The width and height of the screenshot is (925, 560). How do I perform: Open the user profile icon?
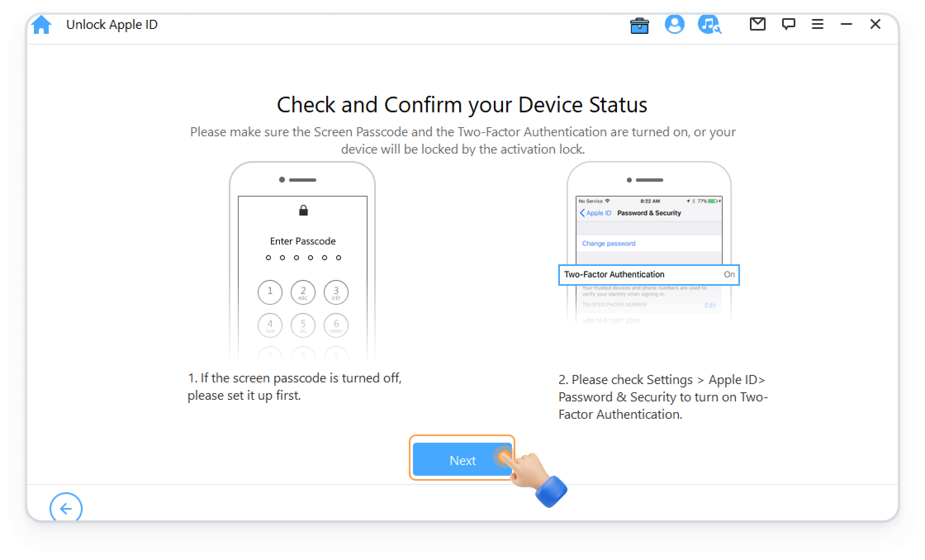pyautogui.click(x=675, y=24)
